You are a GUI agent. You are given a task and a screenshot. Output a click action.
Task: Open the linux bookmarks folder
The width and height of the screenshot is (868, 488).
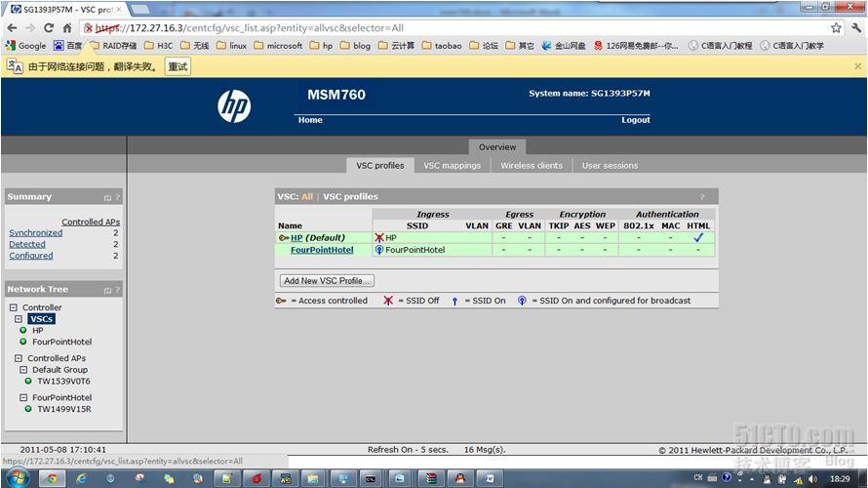coord(232,46)
